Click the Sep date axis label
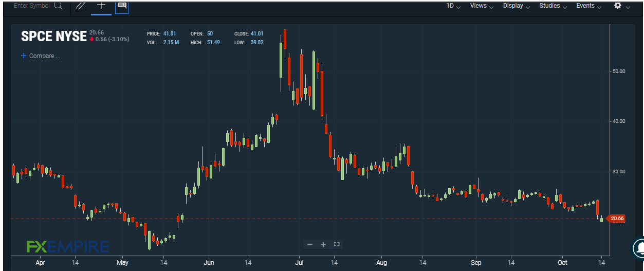The image size is (644, 271). (x=475, y=263)
